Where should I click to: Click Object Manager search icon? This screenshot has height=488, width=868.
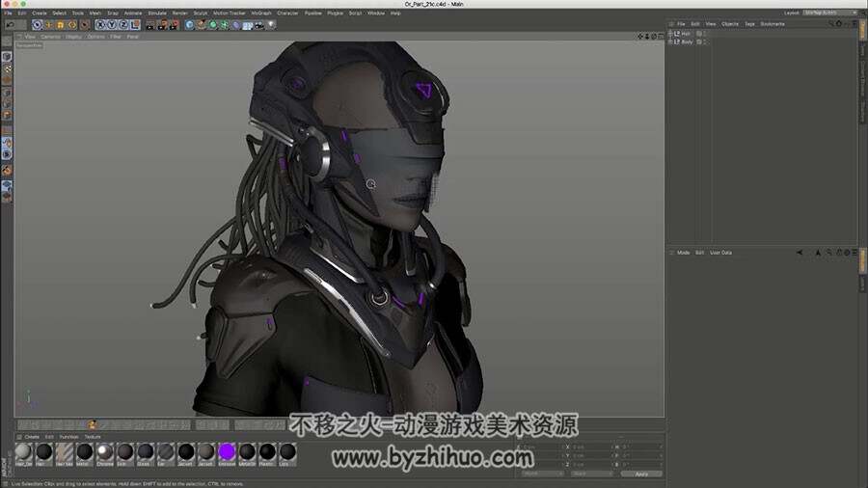tap(830, 24)
